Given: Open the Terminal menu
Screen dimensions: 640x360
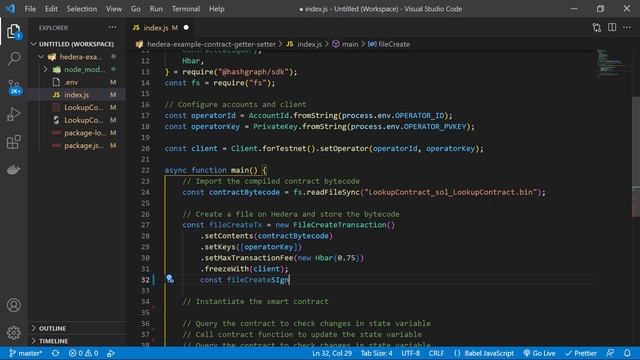Looking at the screenshot, I should [x=186, y=9].
